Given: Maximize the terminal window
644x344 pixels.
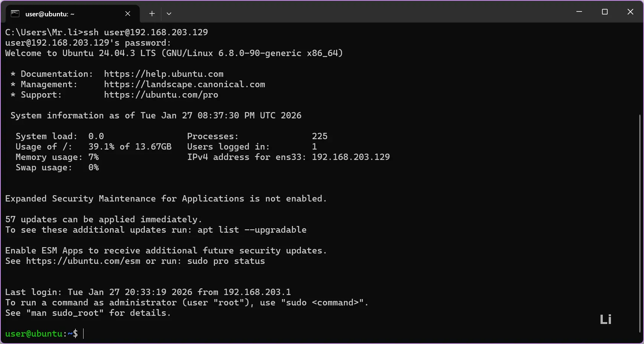Looking at the screenshot, I should 605,12.
